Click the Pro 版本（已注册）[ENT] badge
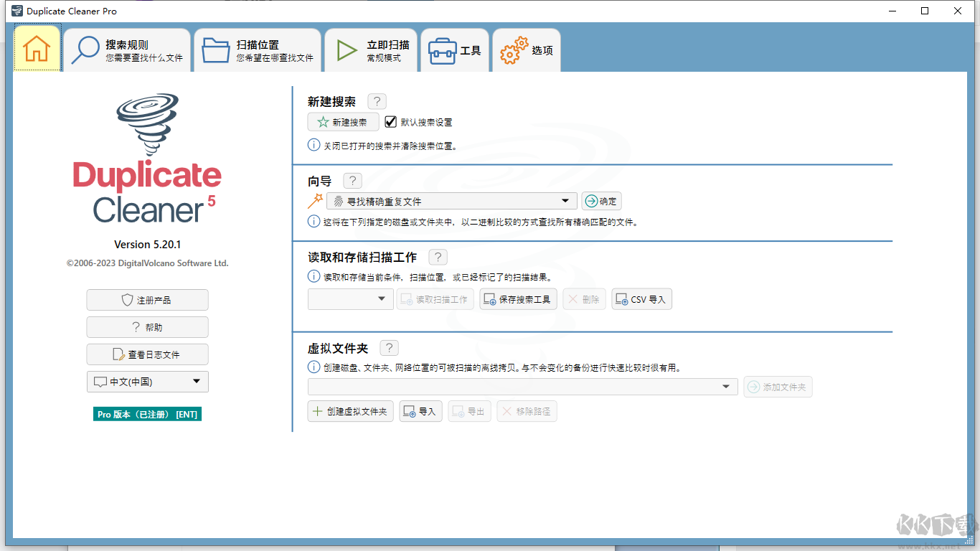The width and height of the screenshot is (980, 551). click(147, 414)
